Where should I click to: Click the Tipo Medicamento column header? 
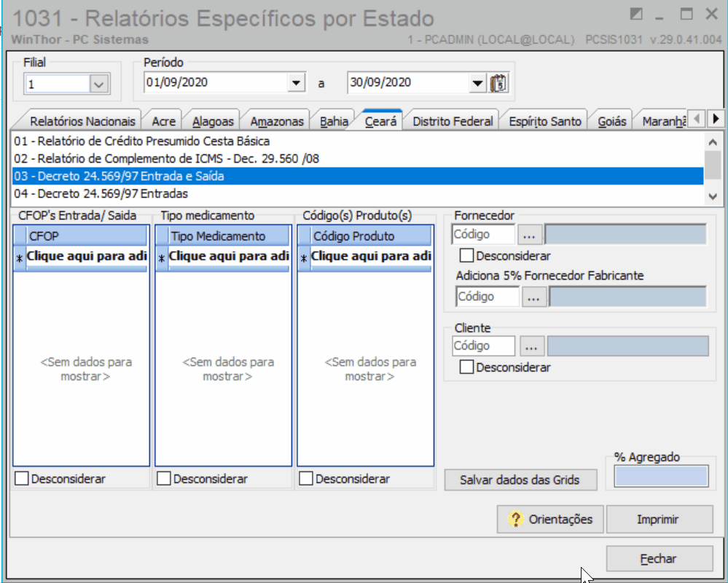229,236
